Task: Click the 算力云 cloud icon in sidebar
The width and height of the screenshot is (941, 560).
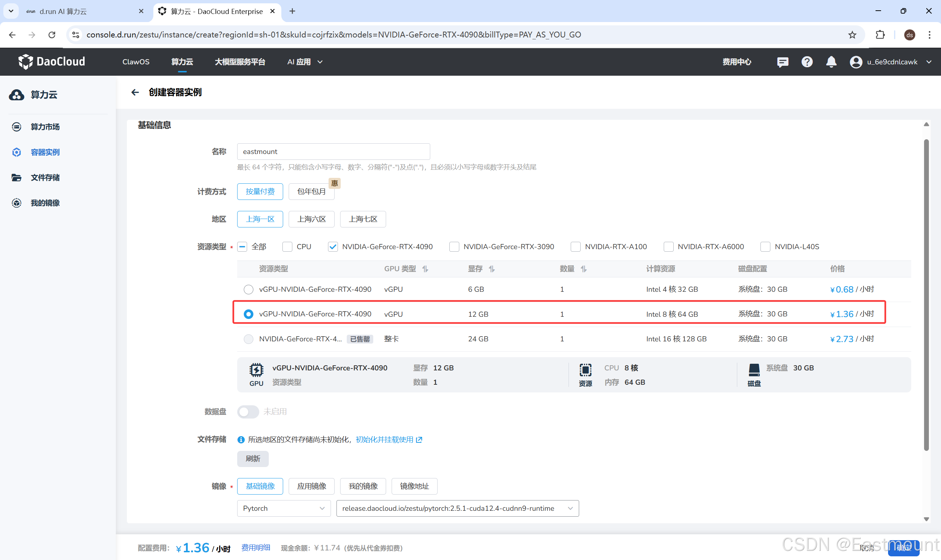Action: 17,95
